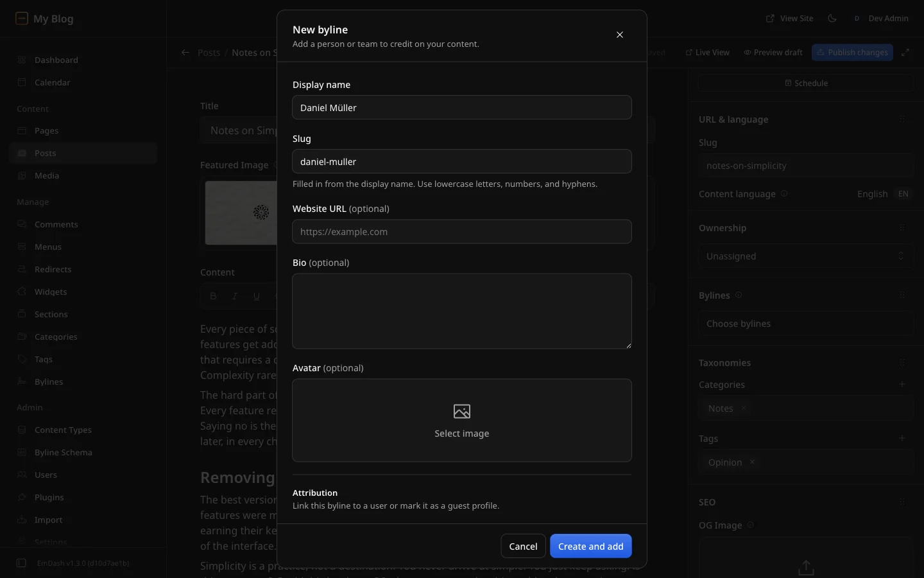Viewport: 924px width, 578px height.
Task: Click the Plugins sidebar icon
Action: coord(22,497)
